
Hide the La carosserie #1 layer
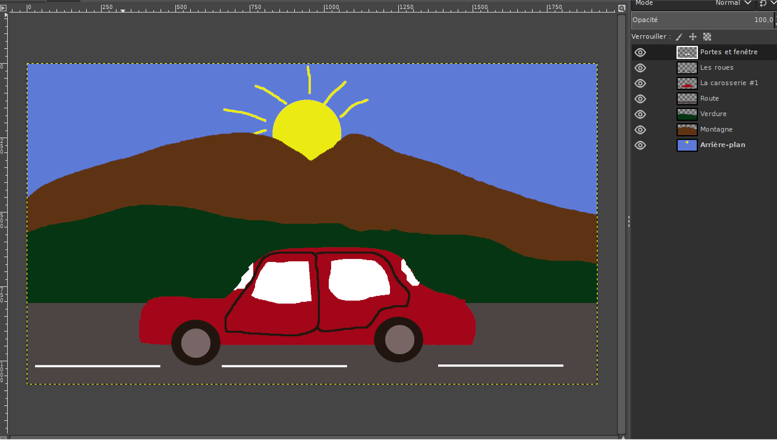(640, 84)
